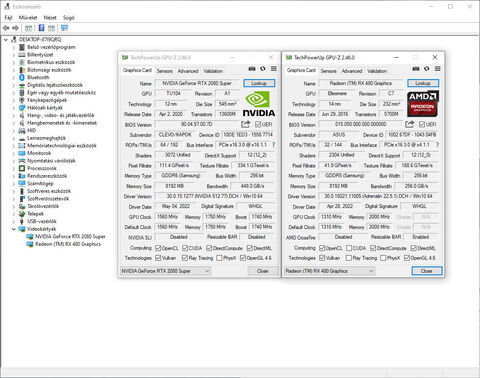Click the Processzorok category icon
The height and width of the screenshot is (378, 480).
coord(22,168)
